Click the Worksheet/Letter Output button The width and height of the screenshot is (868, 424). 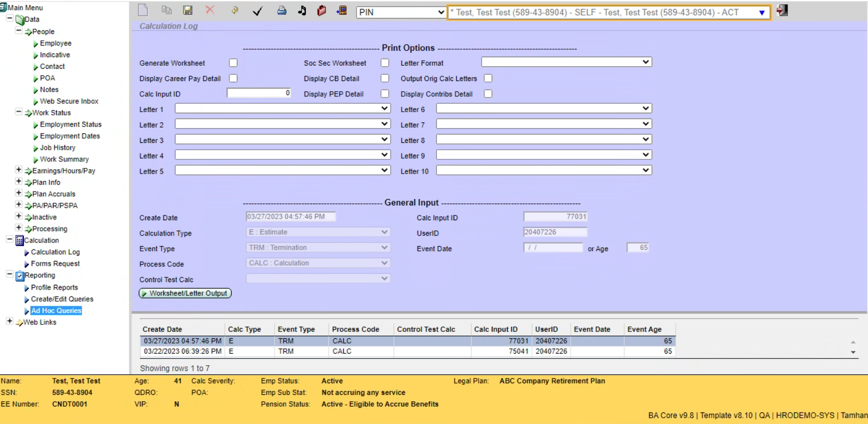click(185, 293)
